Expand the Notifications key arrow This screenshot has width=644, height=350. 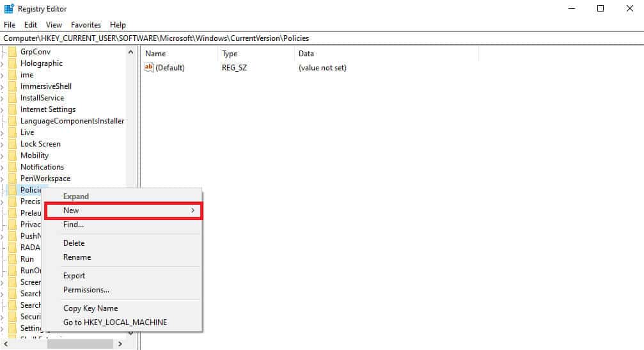(3, 167)
